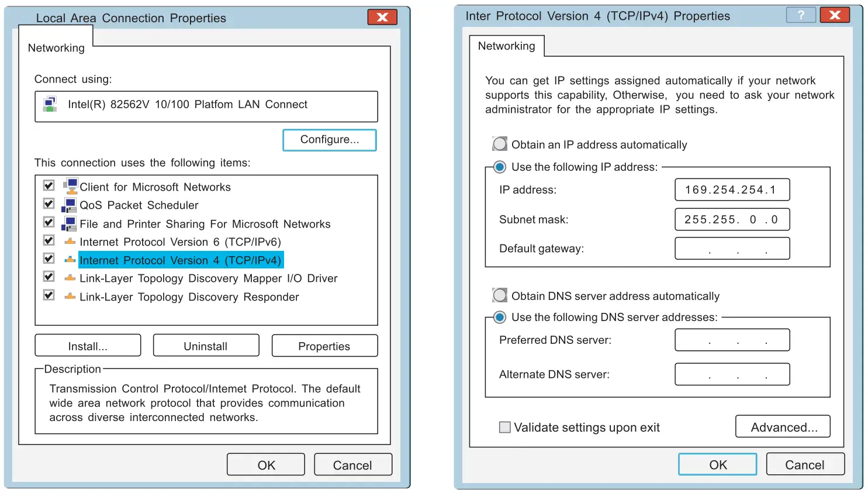Screen dimensions: 868x493
Task: Click the Link-Layer Discovery Responder icon
Action: (x=70, y=297)
